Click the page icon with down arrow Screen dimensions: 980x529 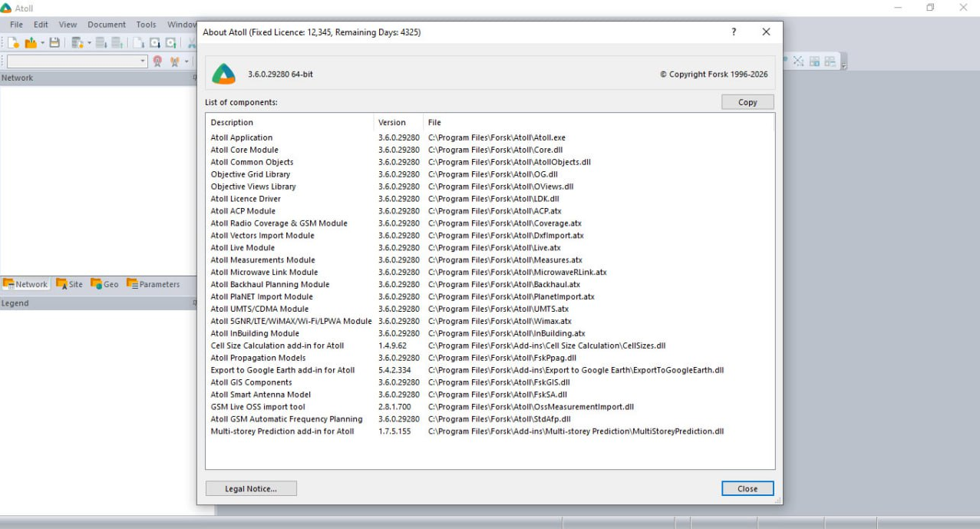139,42
